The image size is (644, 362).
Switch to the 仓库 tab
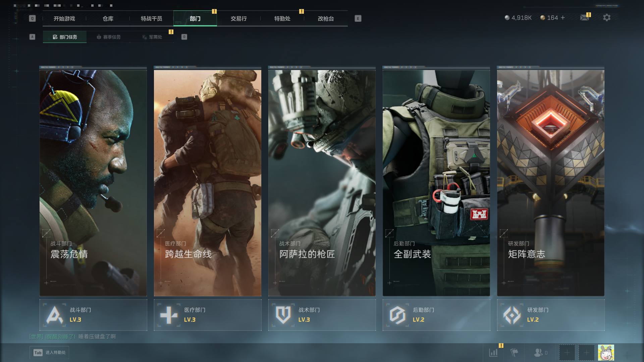(108, 18)
